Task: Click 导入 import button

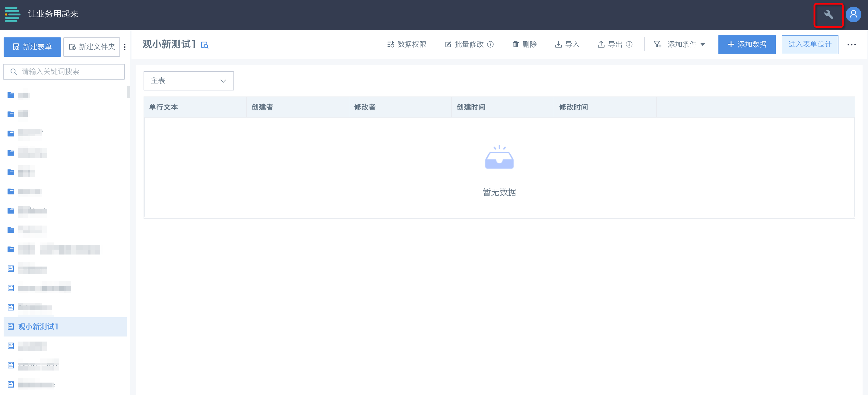Action: coord(567,44)
